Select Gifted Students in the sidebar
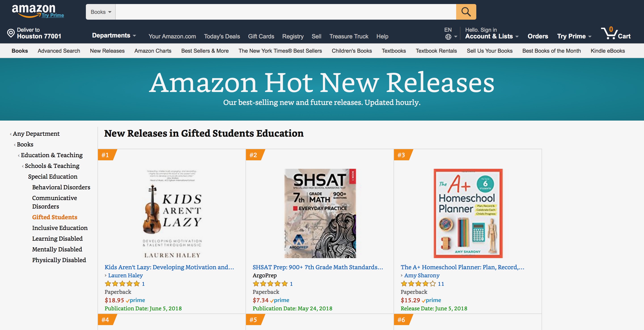The width and height of the screenshot is (644, 330). point(55,217)
